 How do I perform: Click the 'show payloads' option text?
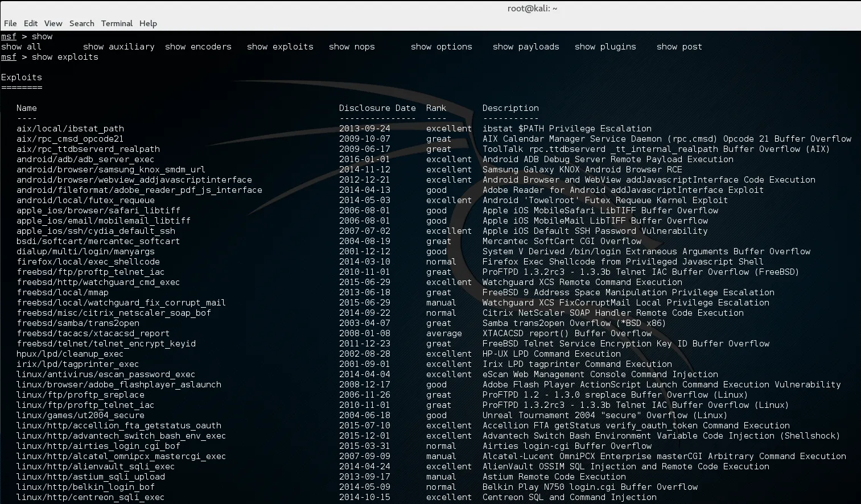(x=525, y=47)
